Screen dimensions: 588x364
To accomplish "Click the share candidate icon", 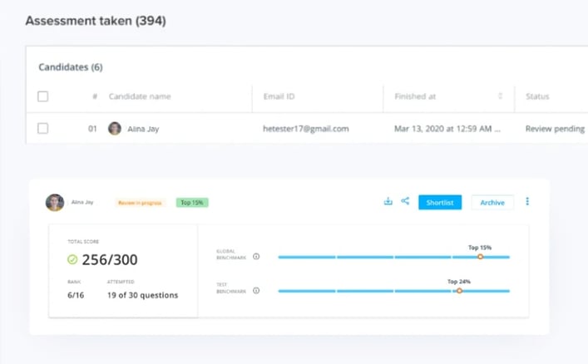I will click(x=405, y=201).
